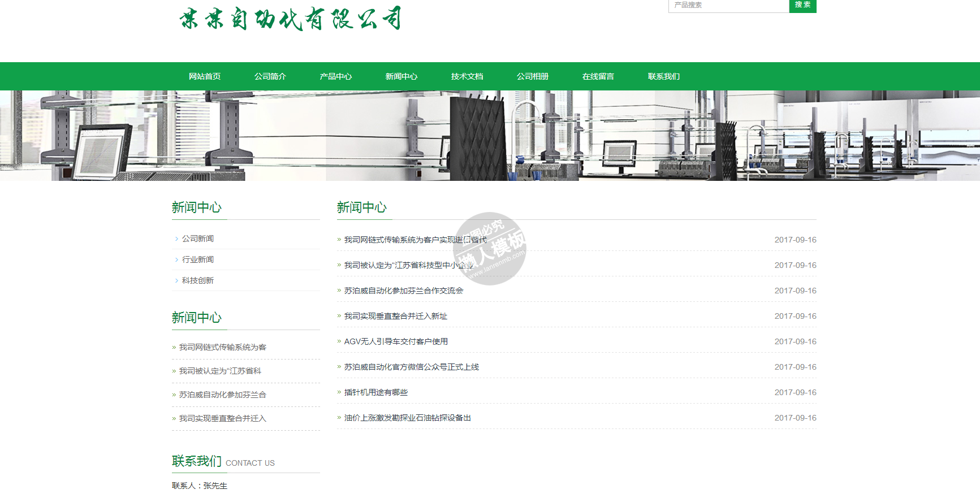The height and width of the screenshot is (498, 980).
Task: Open 产品中心 menu item
Action: [x=336, y=76]
